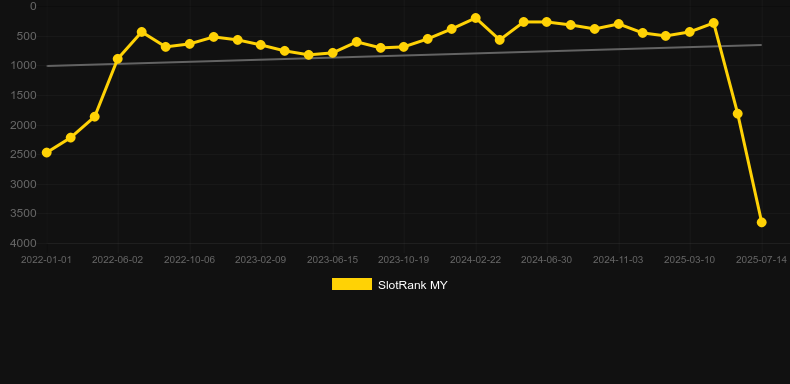Viewport: 790px width, 384px height.
Task: Click the y-axis label 500
Action: tap(27, 36)
